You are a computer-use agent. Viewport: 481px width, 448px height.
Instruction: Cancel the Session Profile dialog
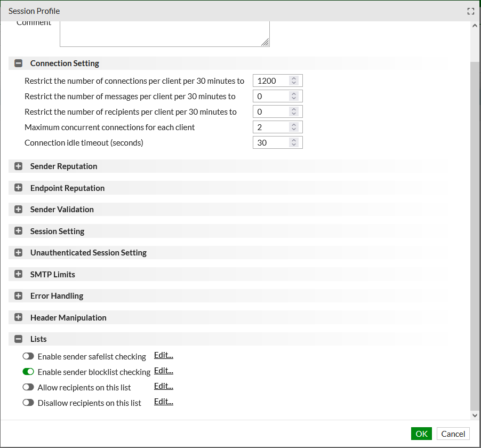453,434
